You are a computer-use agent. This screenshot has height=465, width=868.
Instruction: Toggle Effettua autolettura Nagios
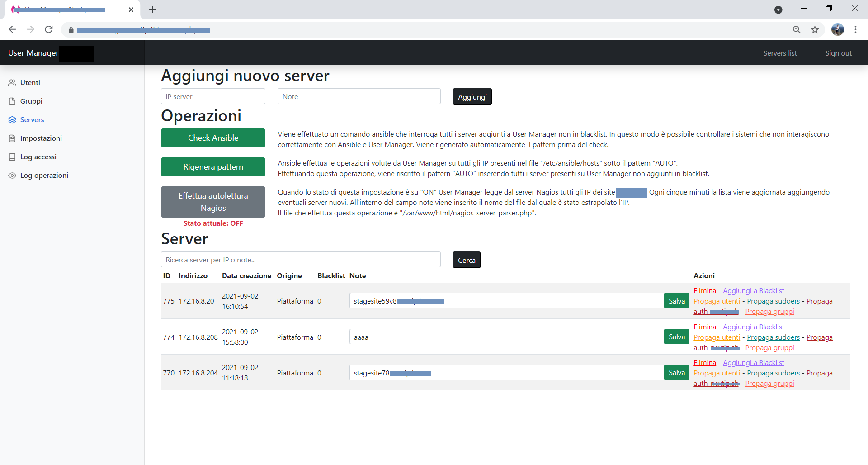pyautogui.click(x=213, y=202)
